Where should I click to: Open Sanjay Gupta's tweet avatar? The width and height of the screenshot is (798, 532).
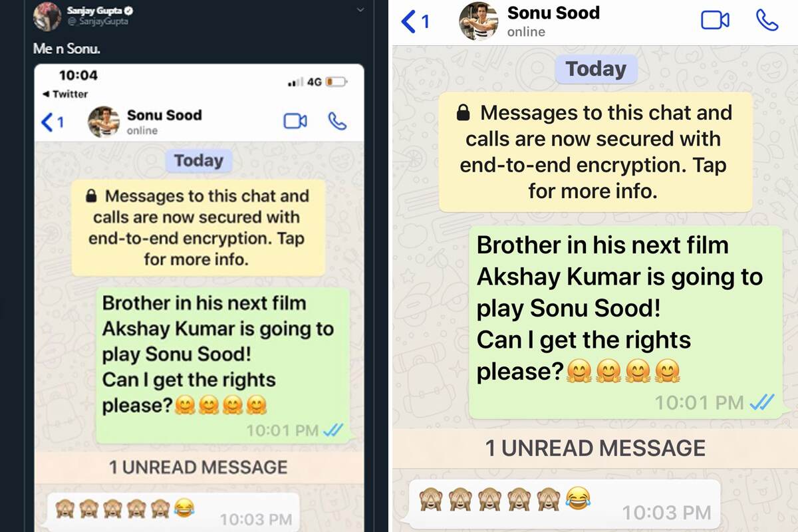pyautogui.click(x=48, y=16)
